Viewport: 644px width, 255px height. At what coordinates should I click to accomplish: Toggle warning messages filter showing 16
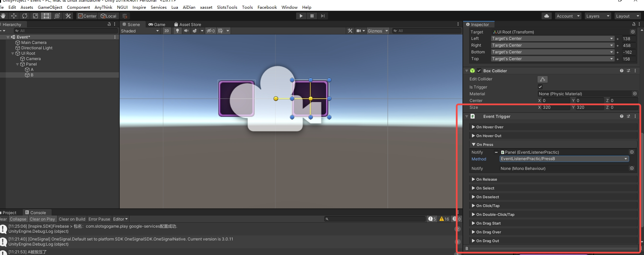pyautogui.click(x=444, y=219)
